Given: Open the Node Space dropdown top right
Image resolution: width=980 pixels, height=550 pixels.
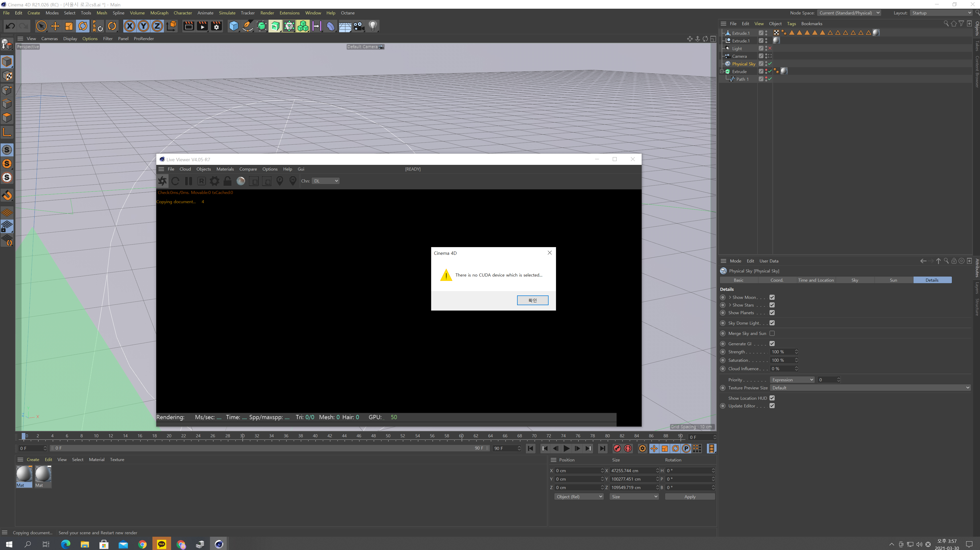Looking at the screenshot, I should [850, 13].
